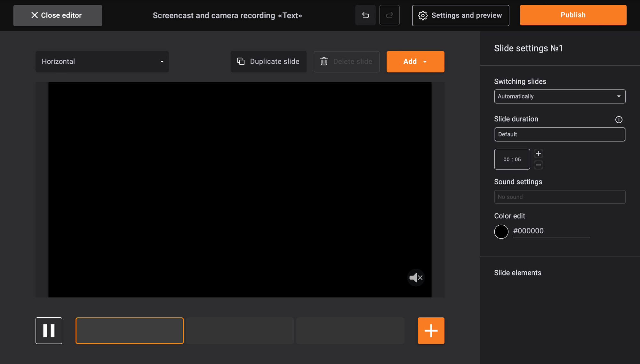640x364 pixels.
Task: Click the Settings and preview button
Action: click(x=460, y=15)
